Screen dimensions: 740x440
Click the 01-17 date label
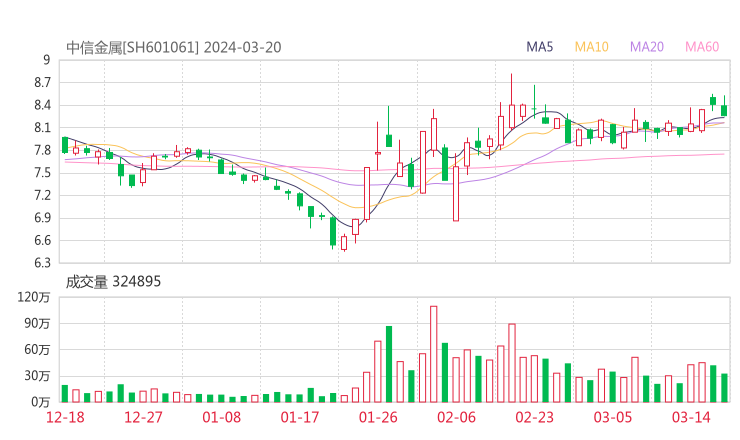tap(300, 418)
